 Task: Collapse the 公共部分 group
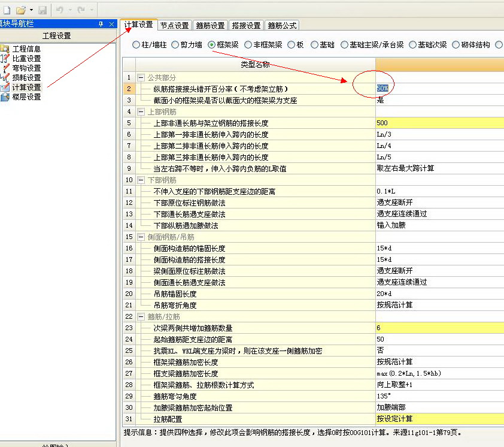(141, 77)
